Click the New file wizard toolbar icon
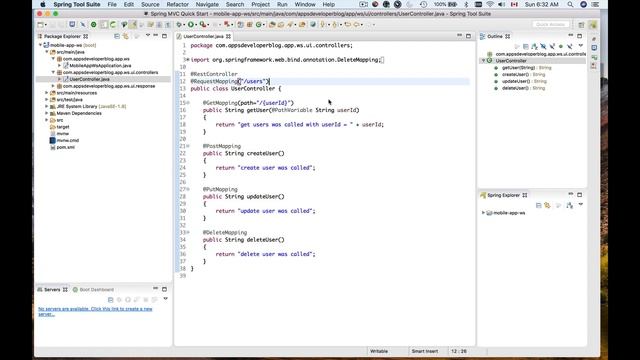 [x=40, y=25]
